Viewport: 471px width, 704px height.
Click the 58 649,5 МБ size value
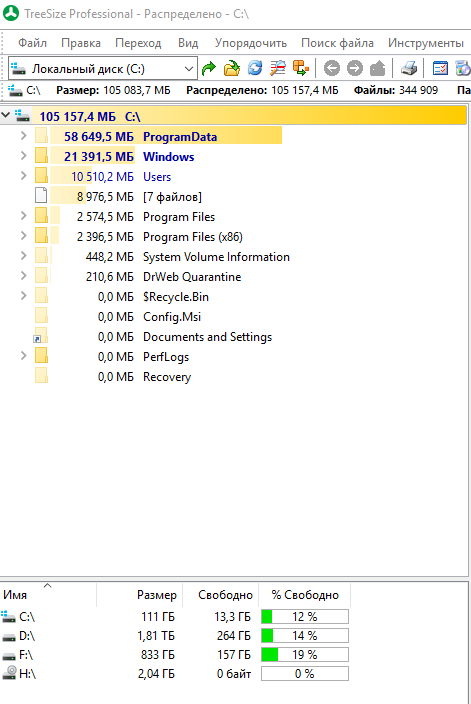(x=99, y=136)
